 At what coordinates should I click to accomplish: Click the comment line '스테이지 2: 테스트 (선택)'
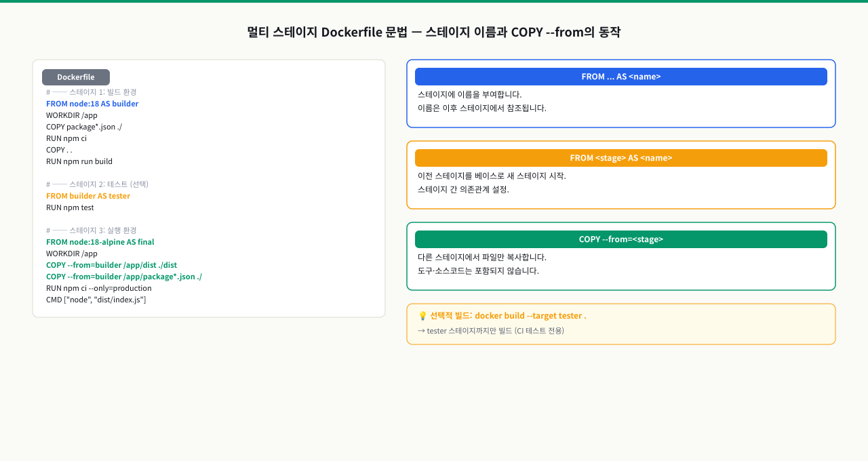97,184
